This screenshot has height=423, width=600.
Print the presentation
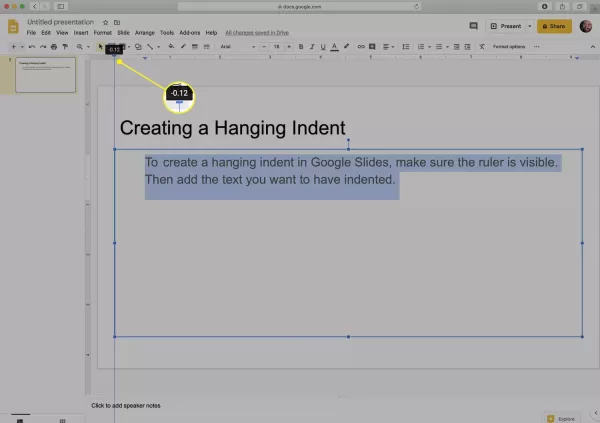(x=54, y=47)
